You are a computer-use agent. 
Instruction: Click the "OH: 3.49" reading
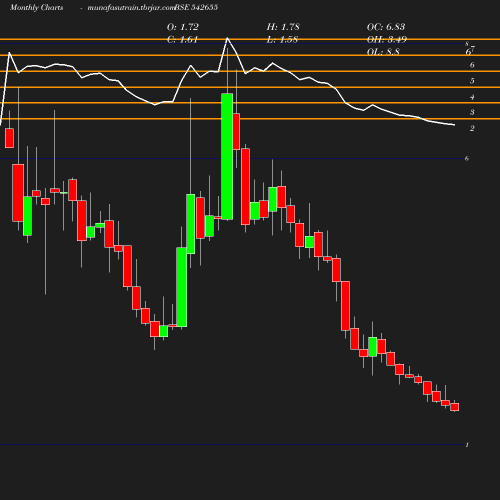[387, 40]
